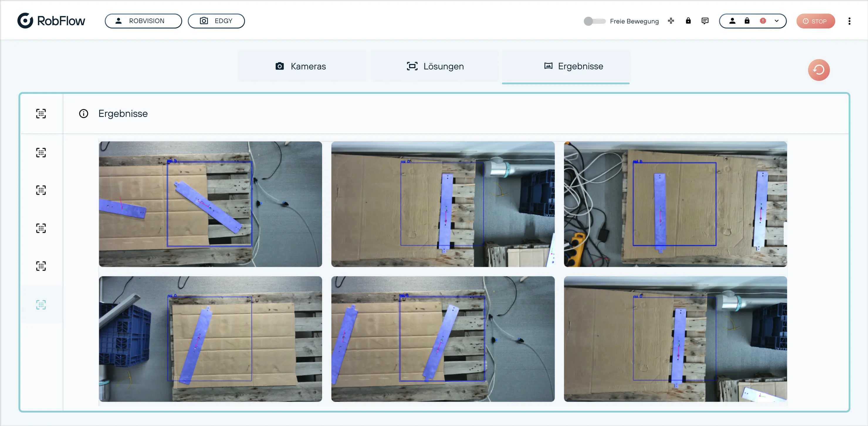The image size is (868, 426).
Task: Click the joystick icon next to Freie Bewegung
Action: pyautogui.click(x=671, y=21)
